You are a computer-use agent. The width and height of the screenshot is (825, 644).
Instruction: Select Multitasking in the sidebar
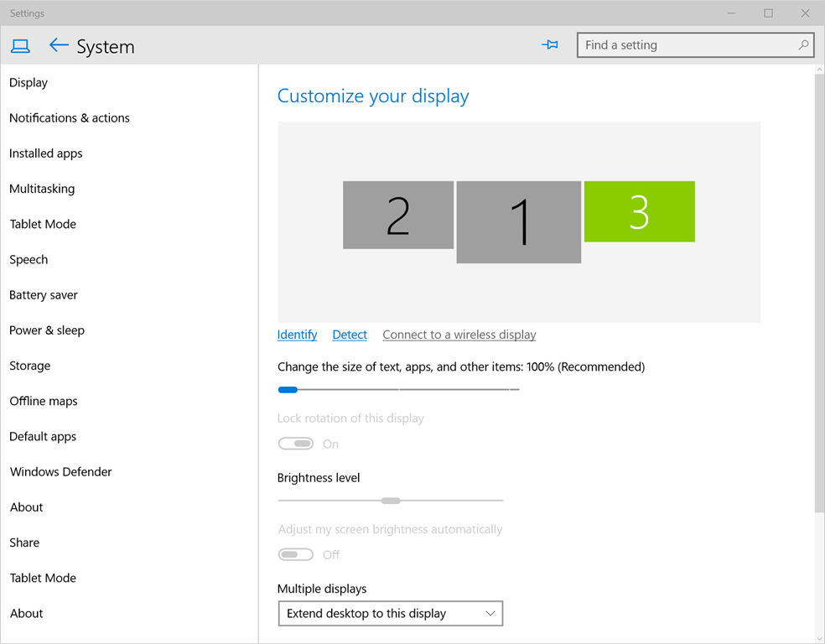click(x=42, y=189)
